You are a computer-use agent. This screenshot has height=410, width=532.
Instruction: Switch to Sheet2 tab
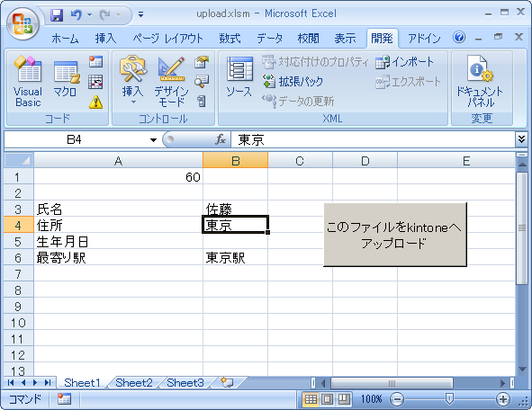tap(134, 383)
